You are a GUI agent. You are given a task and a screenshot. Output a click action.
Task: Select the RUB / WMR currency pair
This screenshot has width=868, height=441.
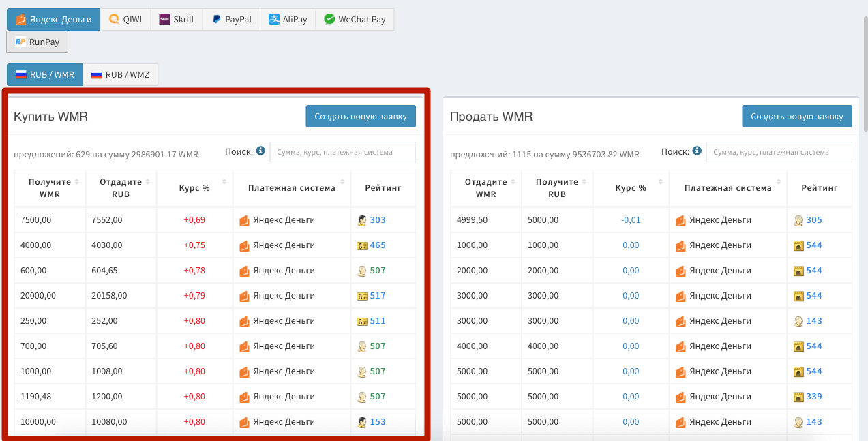(45, 74)
